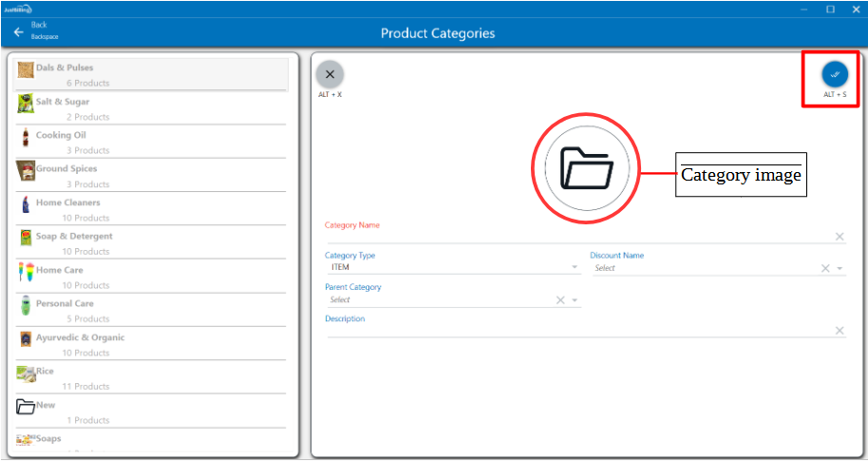Clear the Category Name field

840,237
